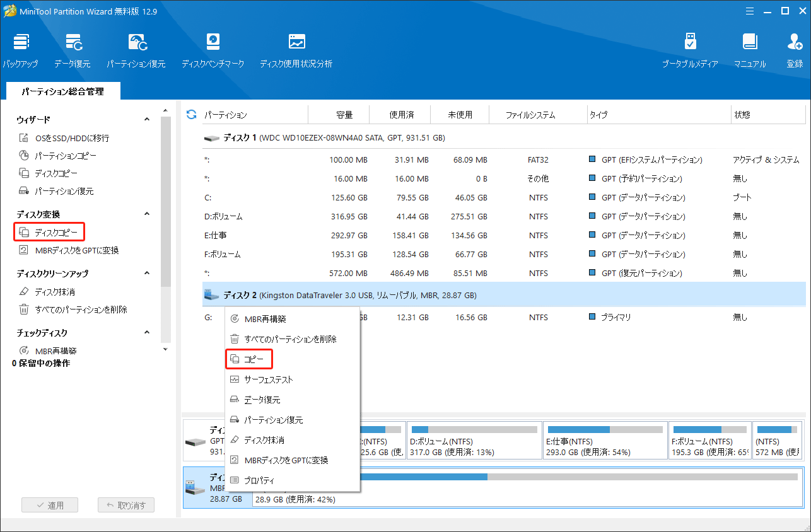
Task: Select ディスク 1 header row
Action: pyautogui.click(x=503, y=137)
